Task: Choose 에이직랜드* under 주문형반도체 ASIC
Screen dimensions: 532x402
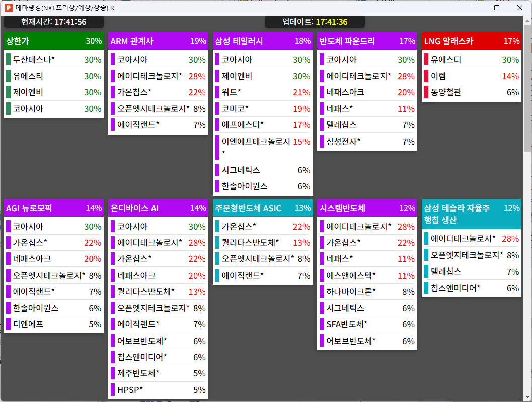Action: [263, 276]
